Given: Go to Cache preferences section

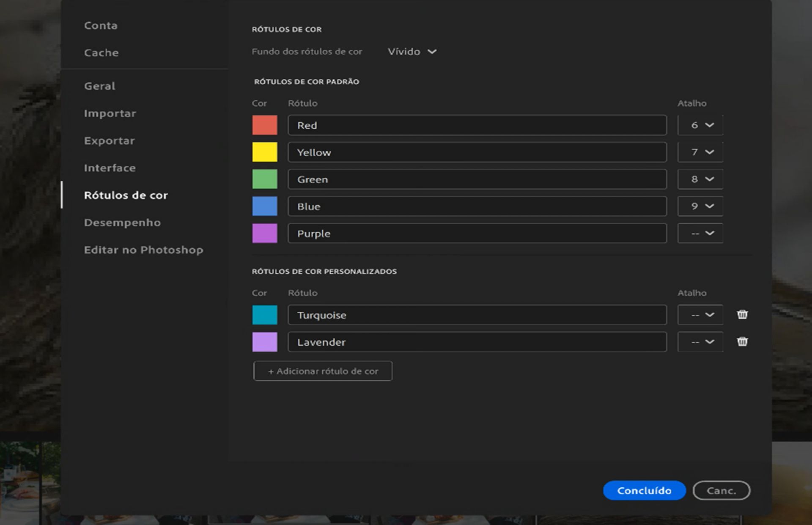Looking at the screenshot, I should 101,52.
